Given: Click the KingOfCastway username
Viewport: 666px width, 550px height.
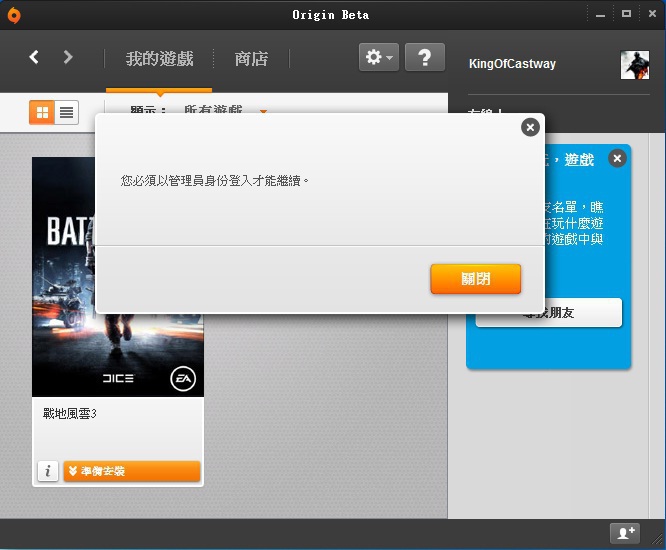Looking at the screenshot, I should click(512, 64).
